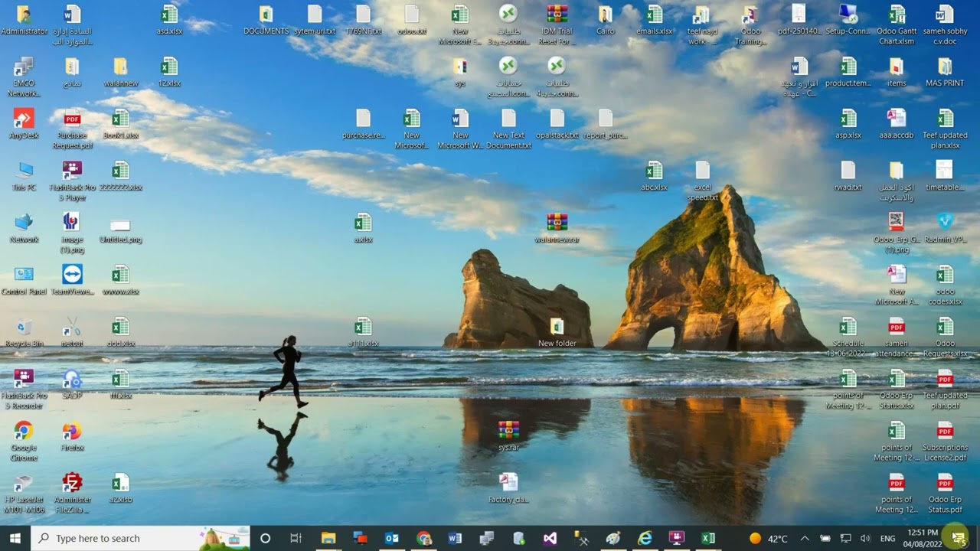980x551 pixels.
Task: Open Cortana from the taskbar
Action: click(265, 538)
